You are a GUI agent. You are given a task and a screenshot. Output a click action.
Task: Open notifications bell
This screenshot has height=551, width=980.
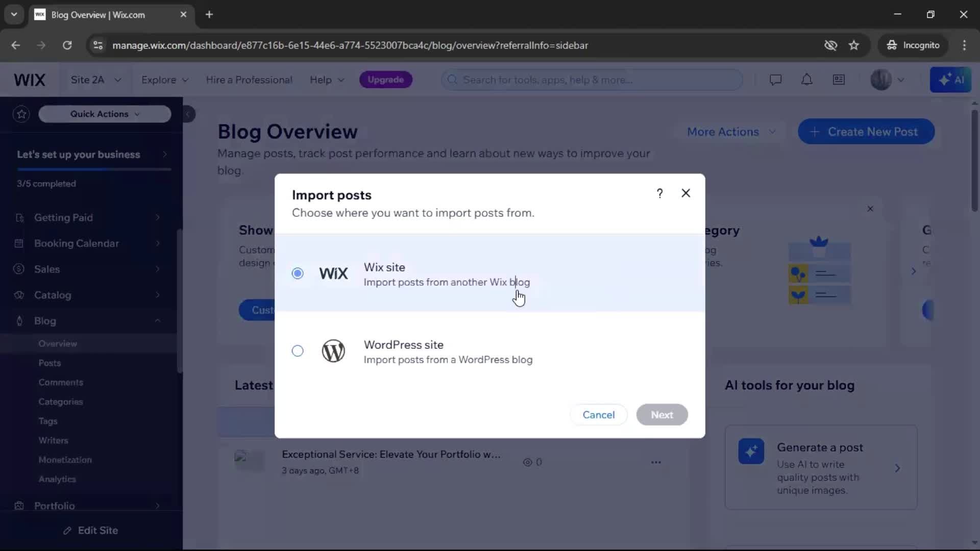[x=806, y=80]
